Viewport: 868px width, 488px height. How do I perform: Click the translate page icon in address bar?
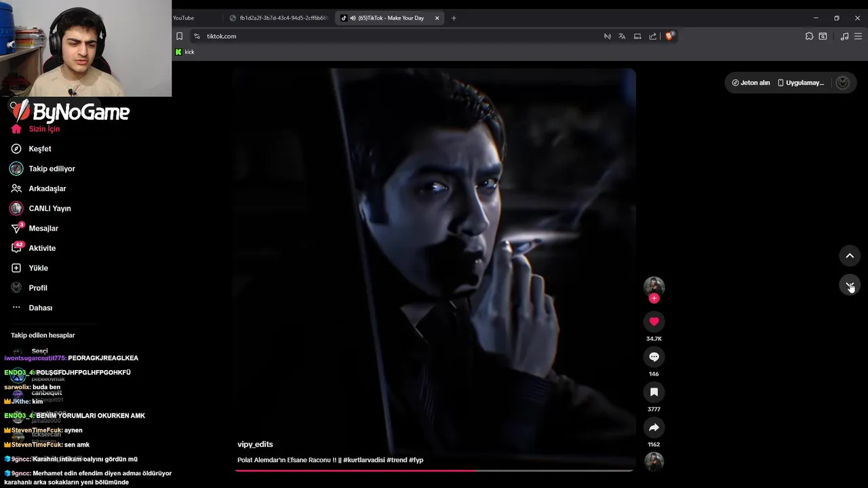coord(622,37)
